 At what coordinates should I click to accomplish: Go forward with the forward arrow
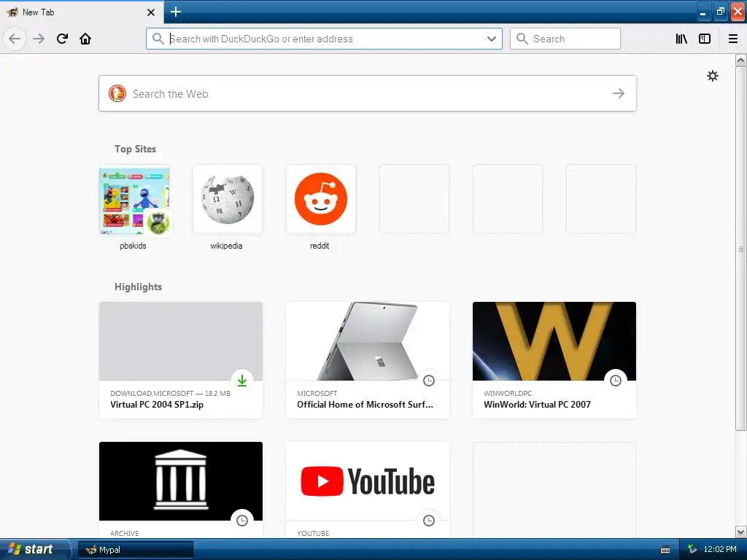(39, 39)
